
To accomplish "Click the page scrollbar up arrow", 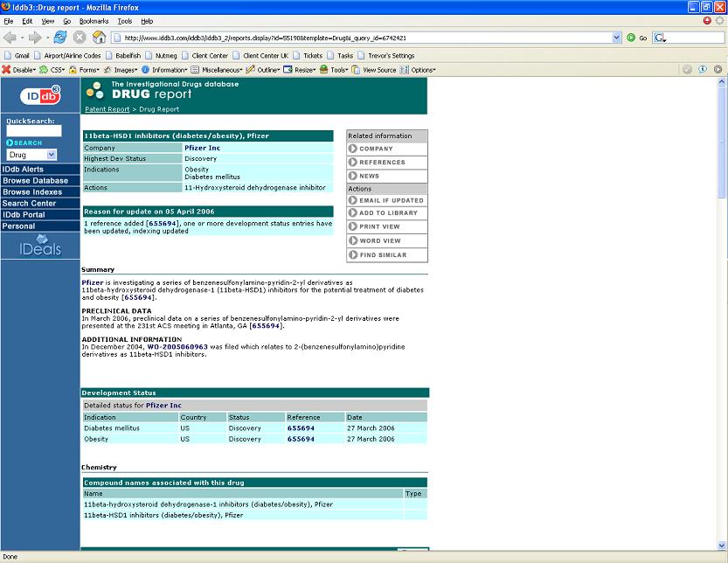I will pyautogui.click(x=722, y=82).
